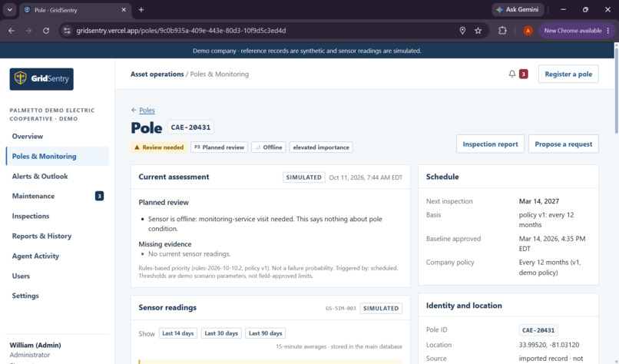The height and width of the screenshot is (364, 619).
Task: Close the Pole - GridSentry tab
Action: (124, 9)
